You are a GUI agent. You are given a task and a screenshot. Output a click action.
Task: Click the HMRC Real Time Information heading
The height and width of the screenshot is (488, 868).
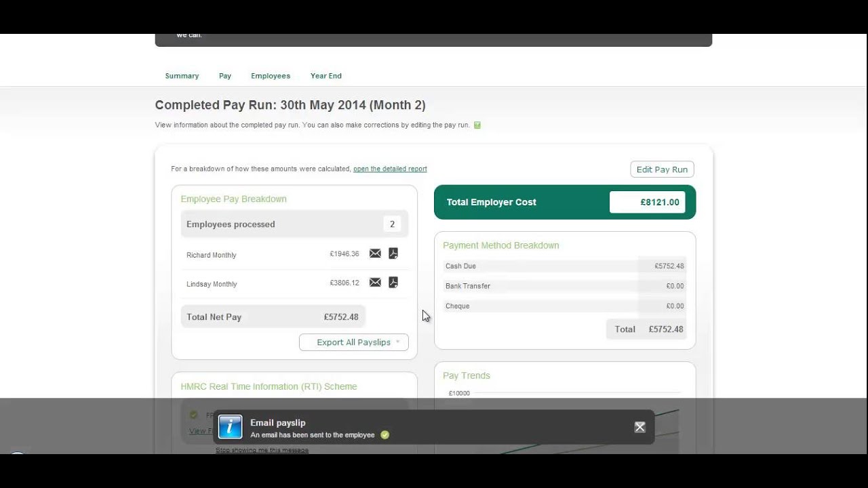pos(269,386)
